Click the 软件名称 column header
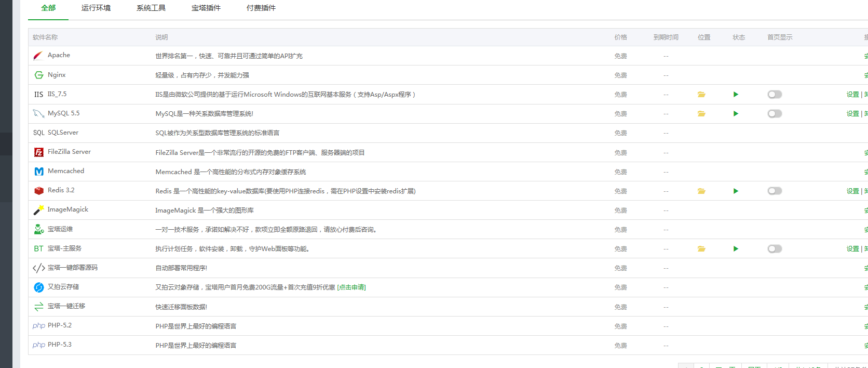Screen dimensions: 868x368 pos(45,37)
